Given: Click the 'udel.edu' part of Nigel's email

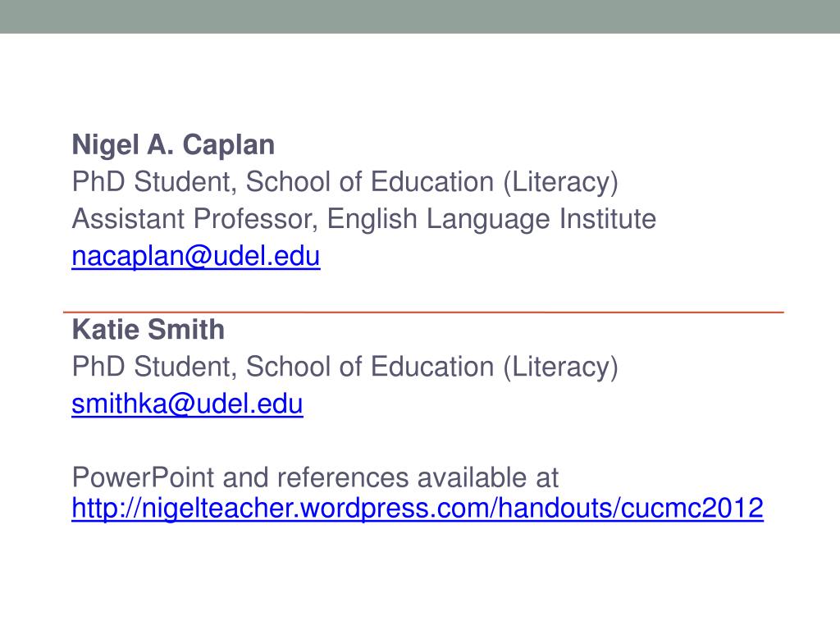Looking at the screenshot, I should pos(267,256).
